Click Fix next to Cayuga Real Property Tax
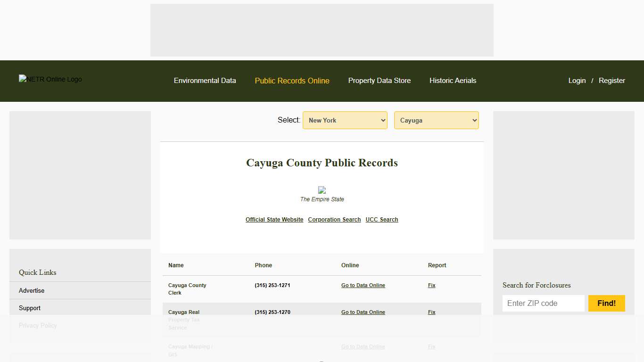644x362 pixels. [431, 312]
